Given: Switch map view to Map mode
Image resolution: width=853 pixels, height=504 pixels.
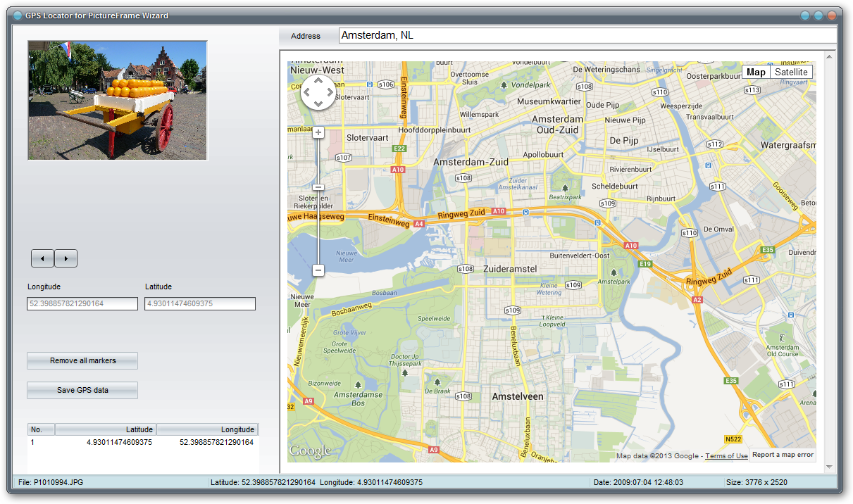Looking at the screenshot, I should pyautogui.click(x=756, y=72).
